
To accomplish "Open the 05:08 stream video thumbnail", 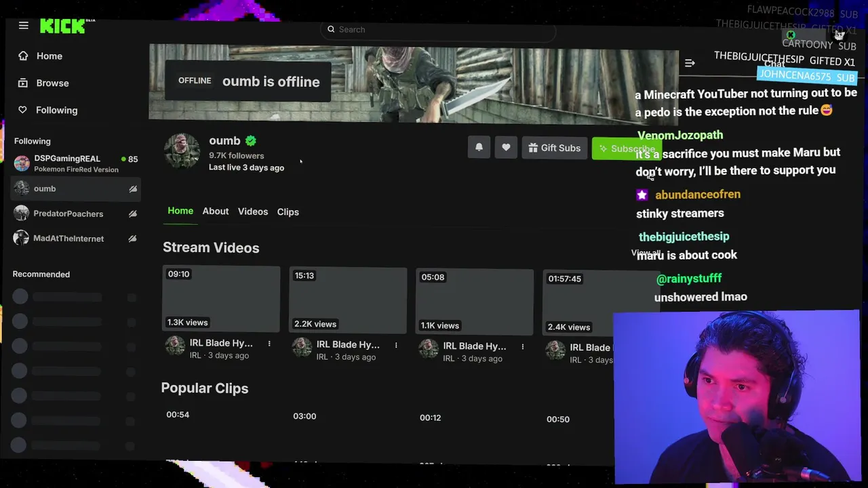I will (x=475, y=302).
